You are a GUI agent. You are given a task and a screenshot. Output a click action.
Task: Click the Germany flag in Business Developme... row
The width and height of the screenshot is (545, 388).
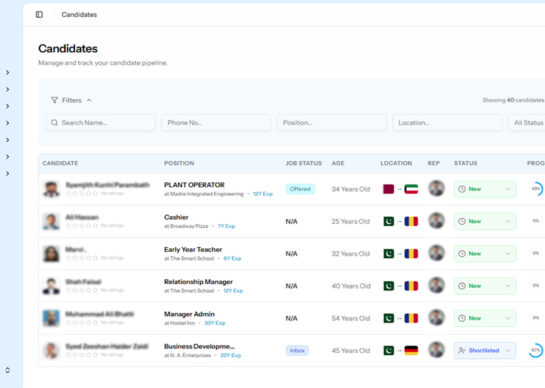coord(411,350)
